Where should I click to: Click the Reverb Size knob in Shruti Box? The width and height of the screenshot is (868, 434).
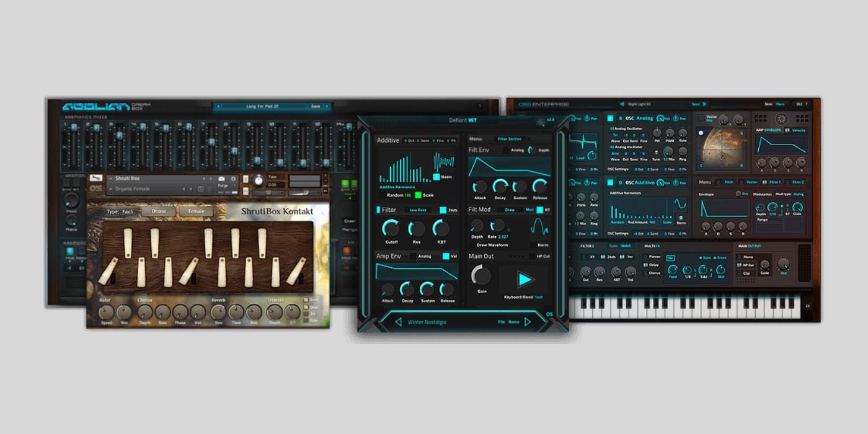(218, 312)
